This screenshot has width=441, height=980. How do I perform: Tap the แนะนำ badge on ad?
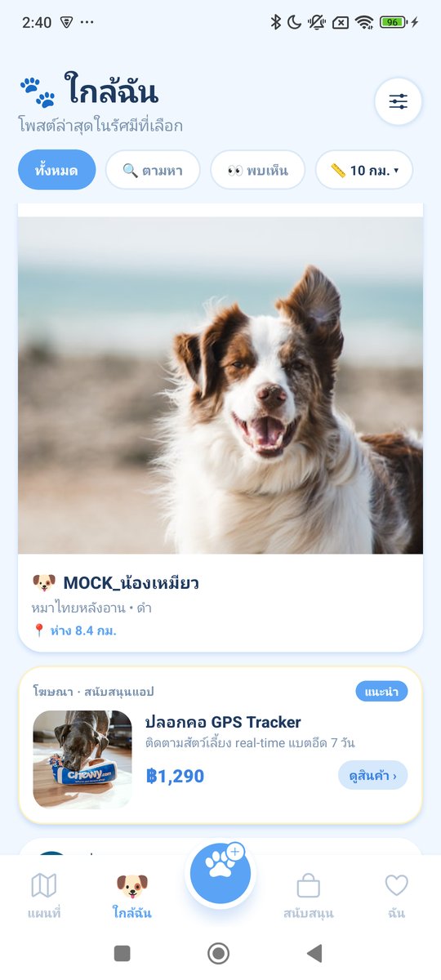click(x=381, y=692)
